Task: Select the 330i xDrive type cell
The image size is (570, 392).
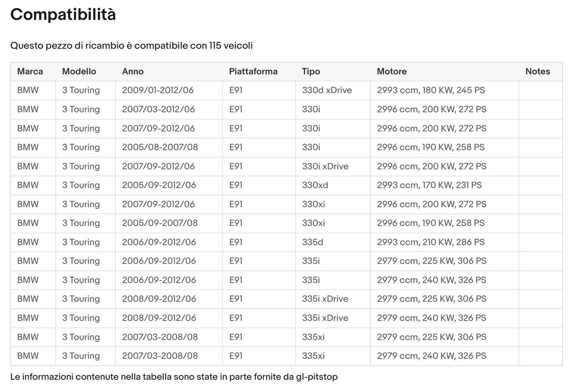Action: click(325, 166)
